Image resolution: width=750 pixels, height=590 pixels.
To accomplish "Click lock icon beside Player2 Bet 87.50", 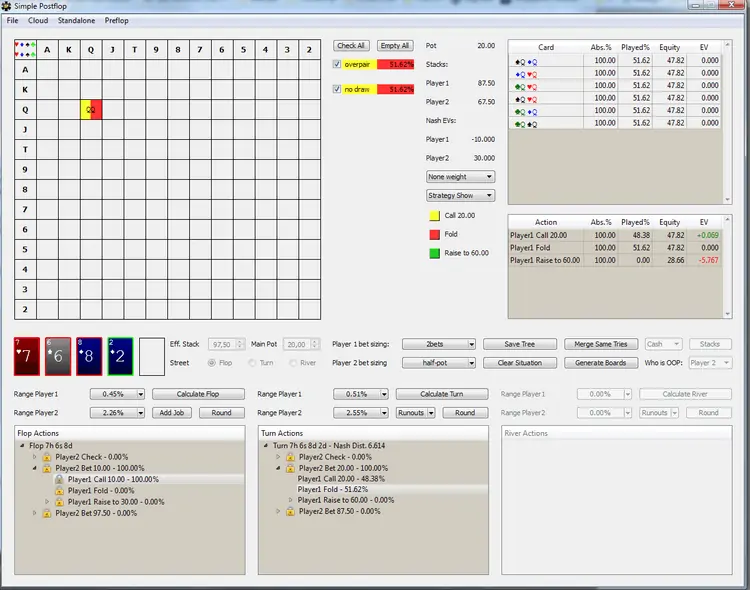I will point(290,511).
